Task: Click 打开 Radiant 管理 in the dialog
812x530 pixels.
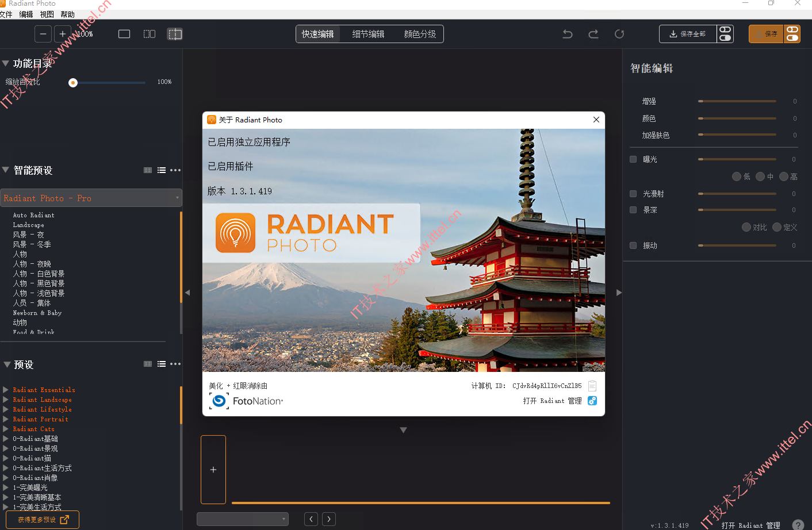Action: point(552,401)
